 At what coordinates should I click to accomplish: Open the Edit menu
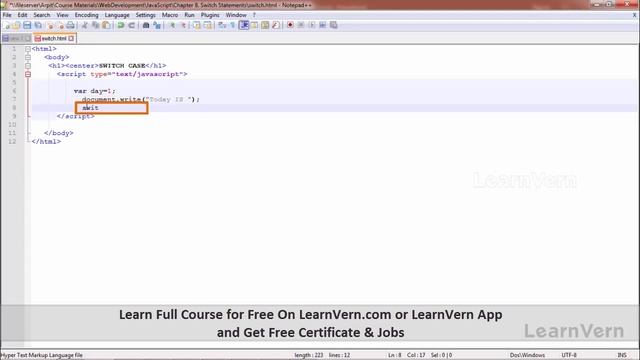[x=22, y=15]
